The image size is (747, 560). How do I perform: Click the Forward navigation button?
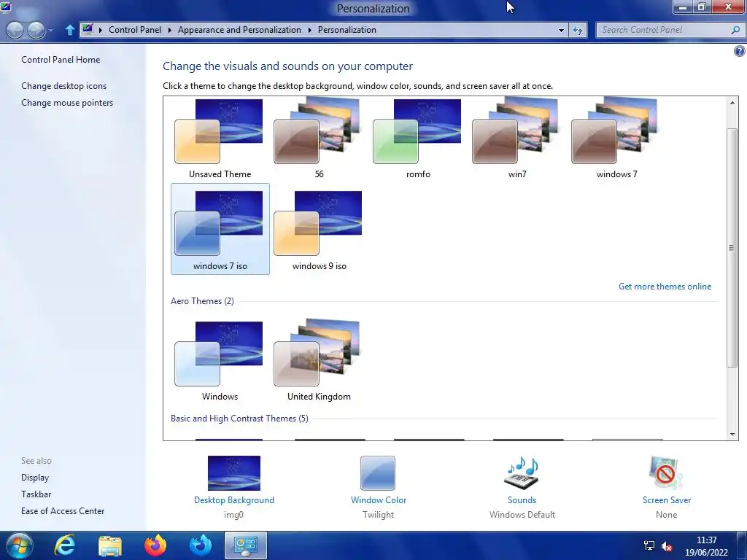click(36, 30)
